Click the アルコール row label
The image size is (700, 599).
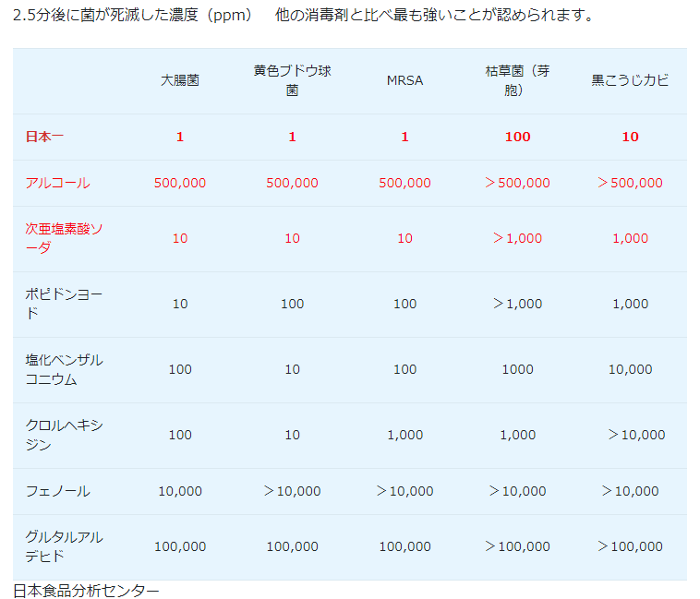[57, 183]
